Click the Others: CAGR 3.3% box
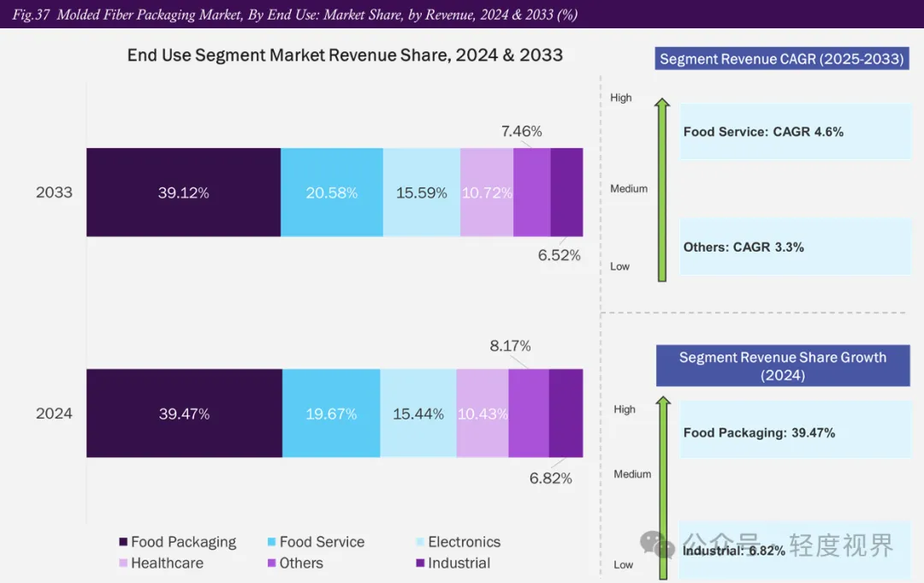Viewport: 924px width, 583px height. point(796,247)
